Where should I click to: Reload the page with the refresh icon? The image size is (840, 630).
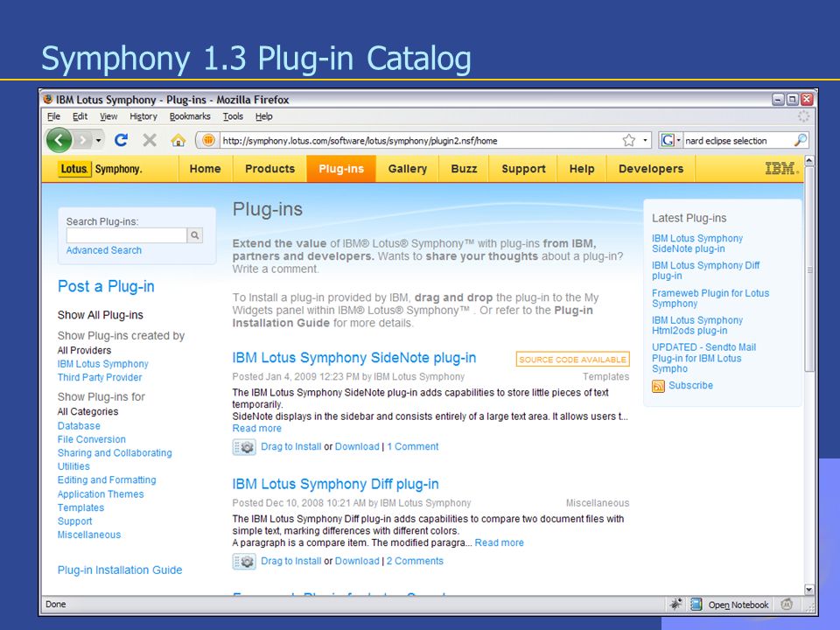tap(121, 140)
